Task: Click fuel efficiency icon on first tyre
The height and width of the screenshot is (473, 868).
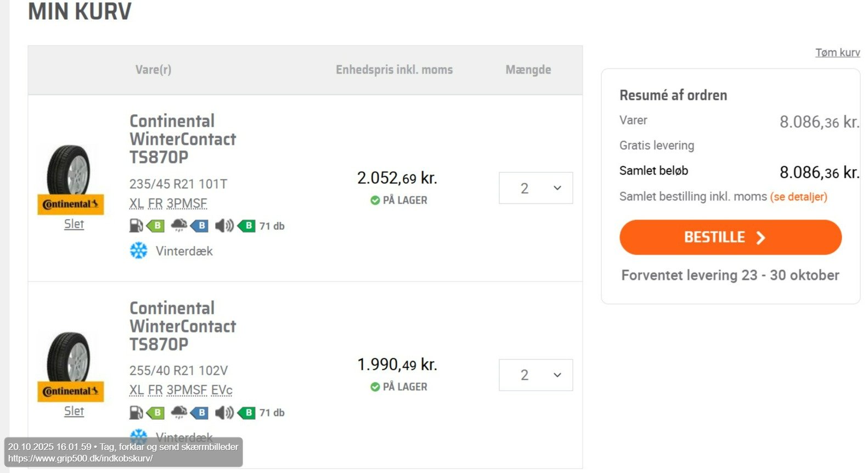Action: coord(136,226)
